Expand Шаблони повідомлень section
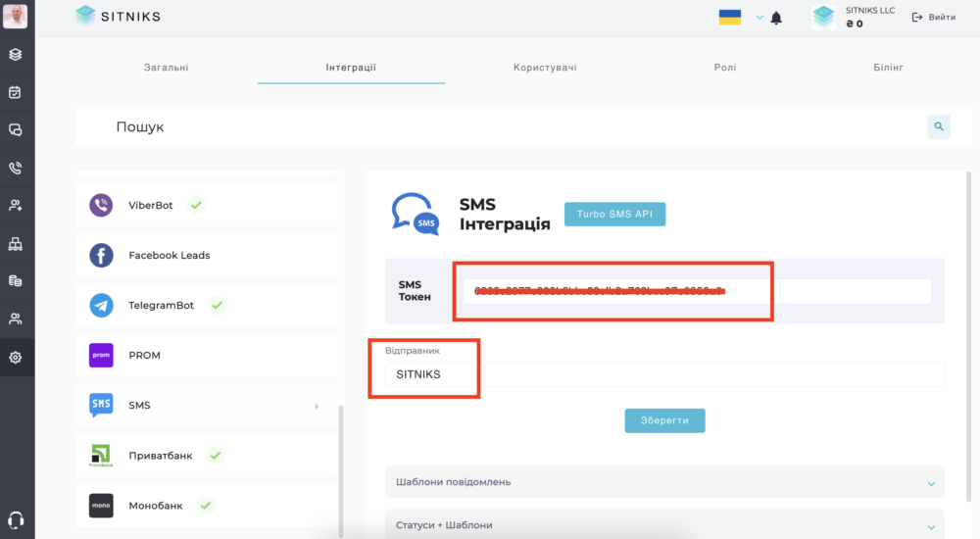The height and width of the screenshot is (539, 980). tap(664, 482)
